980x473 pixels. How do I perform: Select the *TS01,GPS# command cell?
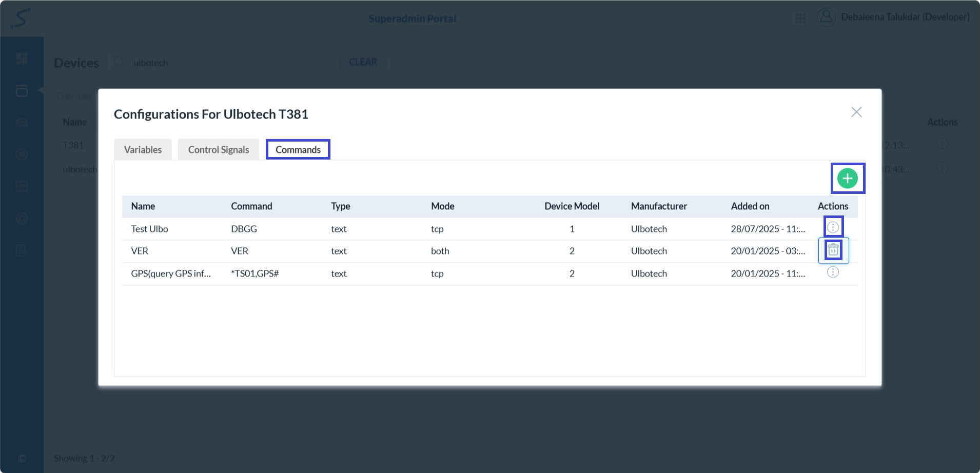(254, 273)
